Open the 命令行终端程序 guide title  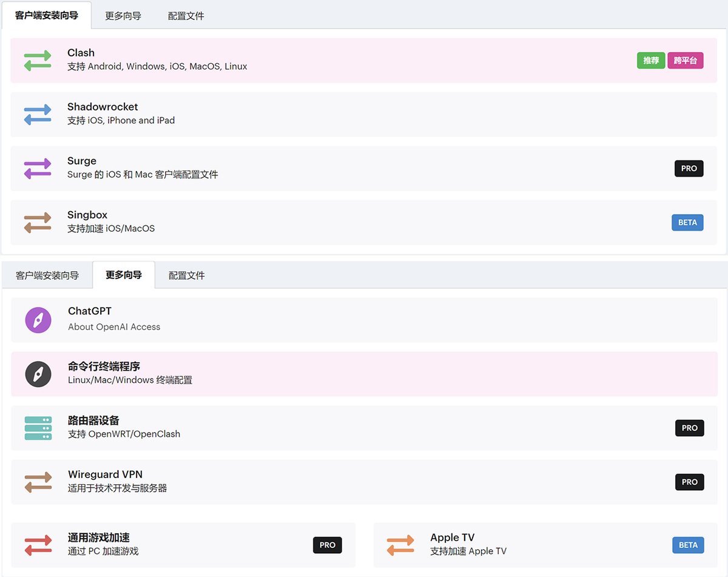coord(104,366)
